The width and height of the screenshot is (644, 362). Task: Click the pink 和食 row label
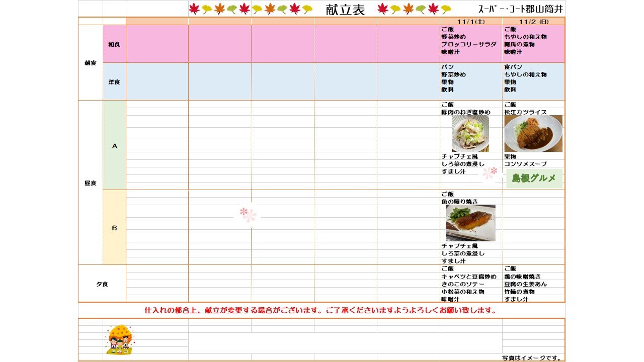coord(114,44)
